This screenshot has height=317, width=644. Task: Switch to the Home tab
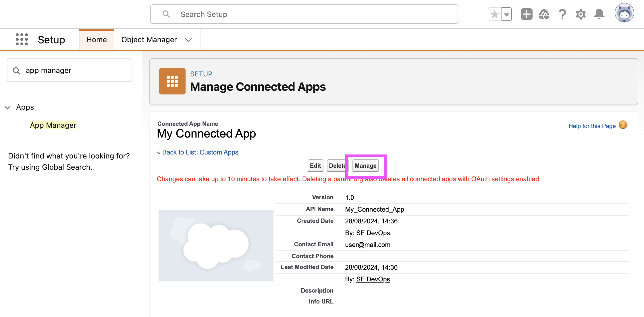click(97, 40)
